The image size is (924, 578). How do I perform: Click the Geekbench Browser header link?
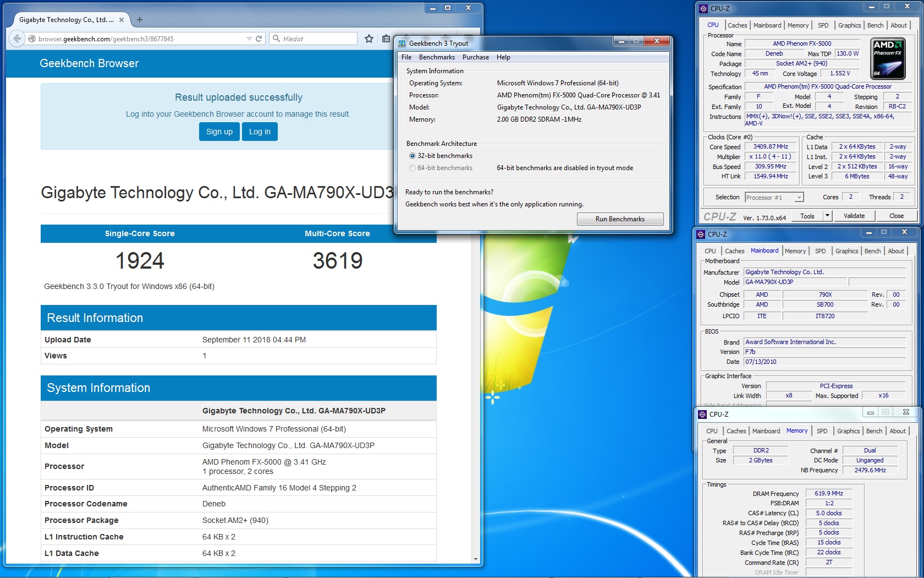[x=89, y=63]
